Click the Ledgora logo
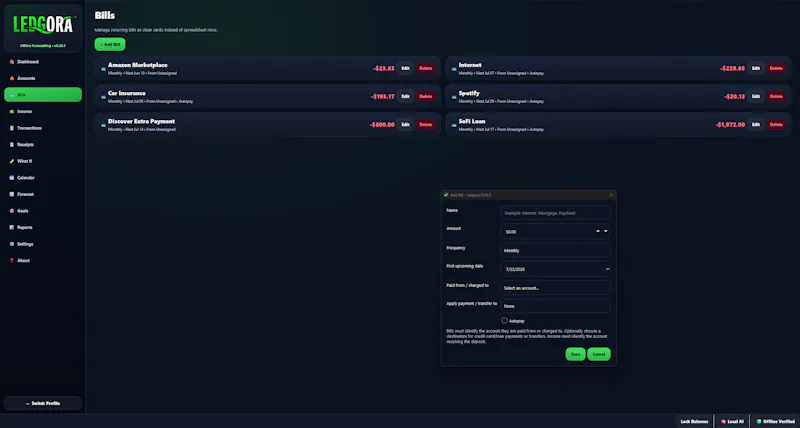This screenshot has width=800, height=428. (43, 24)
